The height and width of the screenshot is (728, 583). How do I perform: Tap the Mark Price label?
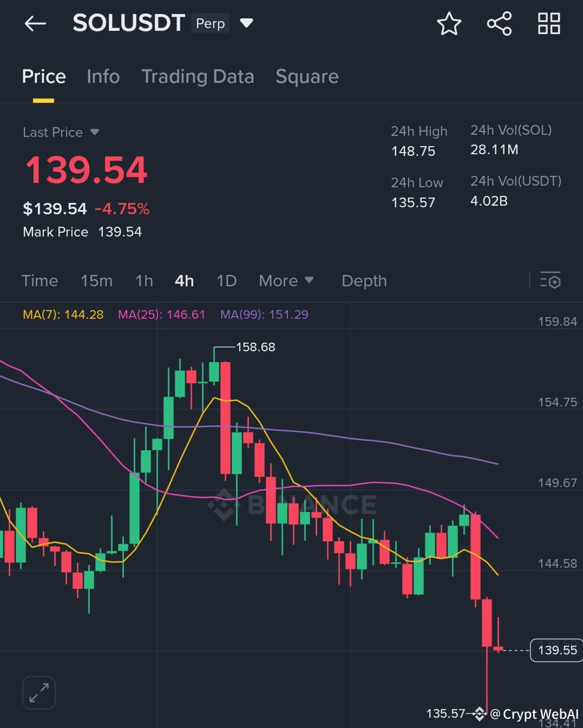pos(55,232)
